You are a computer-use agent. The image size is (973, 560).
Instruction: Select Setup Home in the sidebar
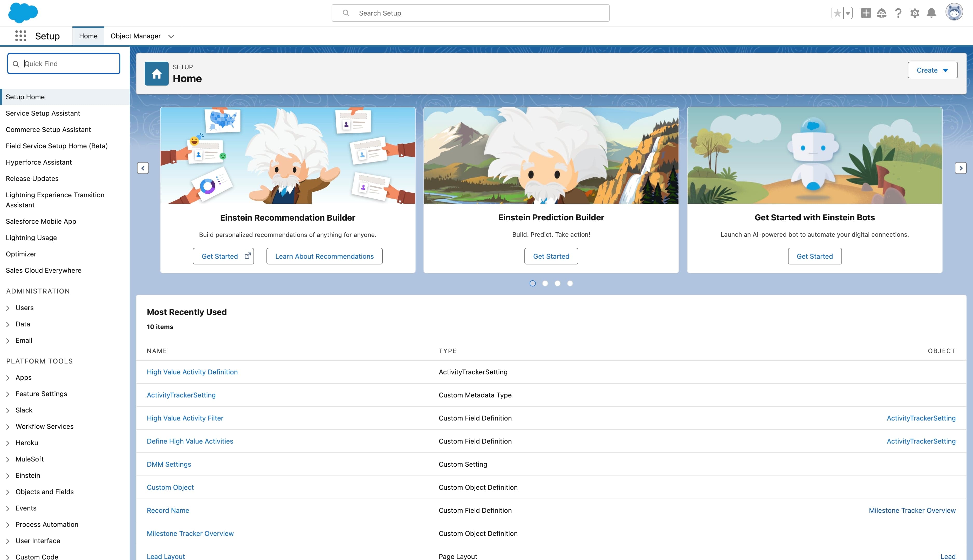(65, 97)
